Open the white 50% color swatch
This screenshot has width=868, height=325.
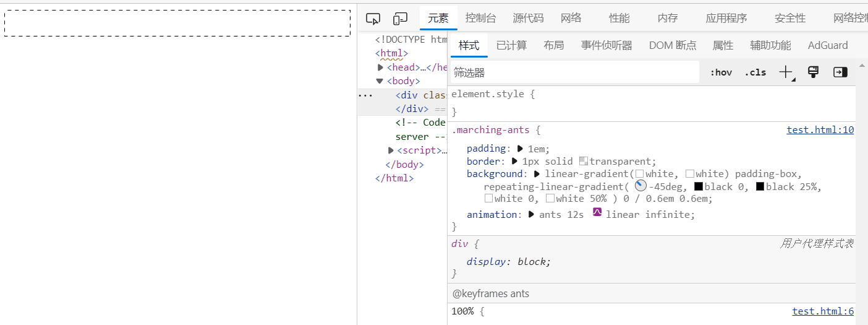pyautogui.click(x=550, y=199)
